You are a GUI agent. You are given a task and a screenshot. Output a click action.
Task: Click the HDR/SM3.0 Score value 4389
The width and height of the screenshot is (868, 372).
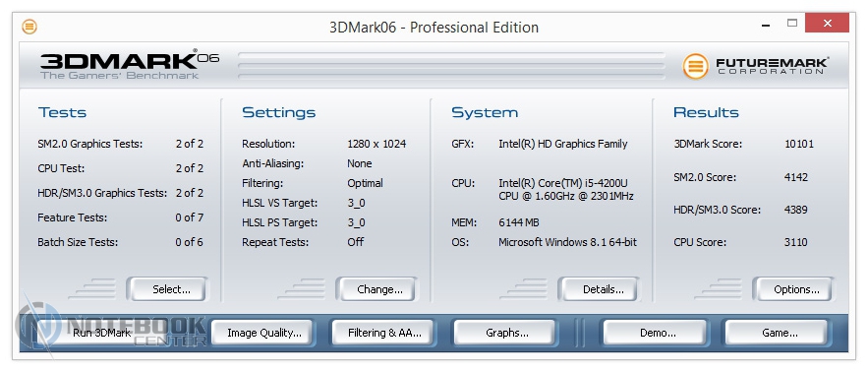[796, 211]
